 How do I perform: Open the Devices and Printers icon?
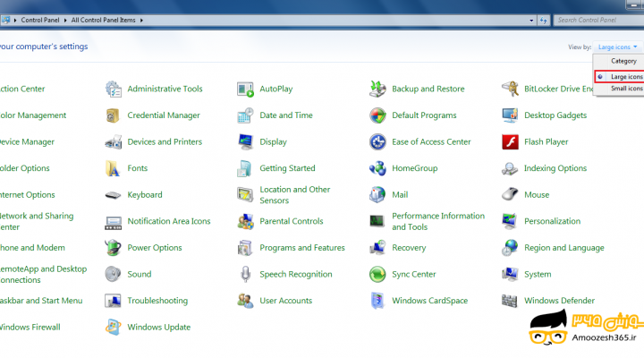[x=113, y=141]
